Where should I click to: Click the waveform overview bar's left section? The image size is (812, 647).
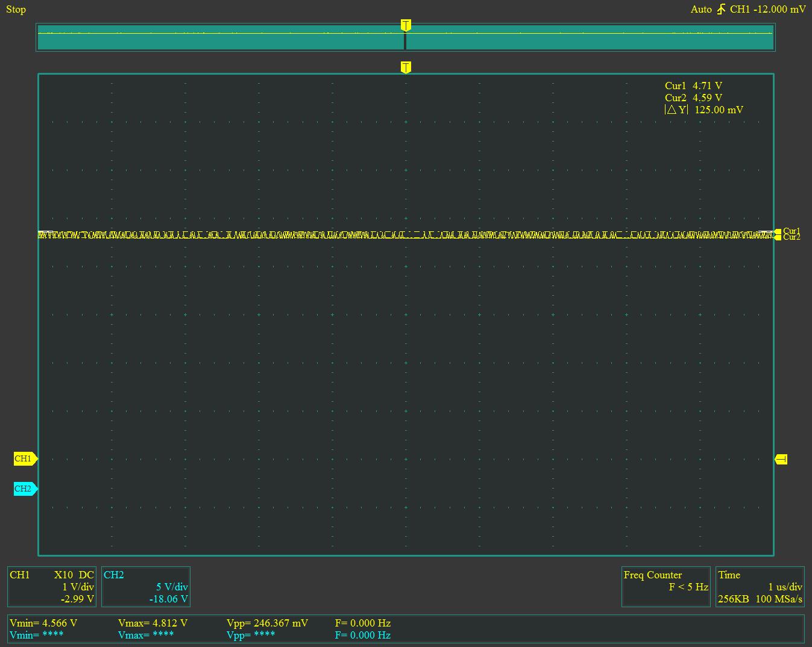click(x=220, y=37)
